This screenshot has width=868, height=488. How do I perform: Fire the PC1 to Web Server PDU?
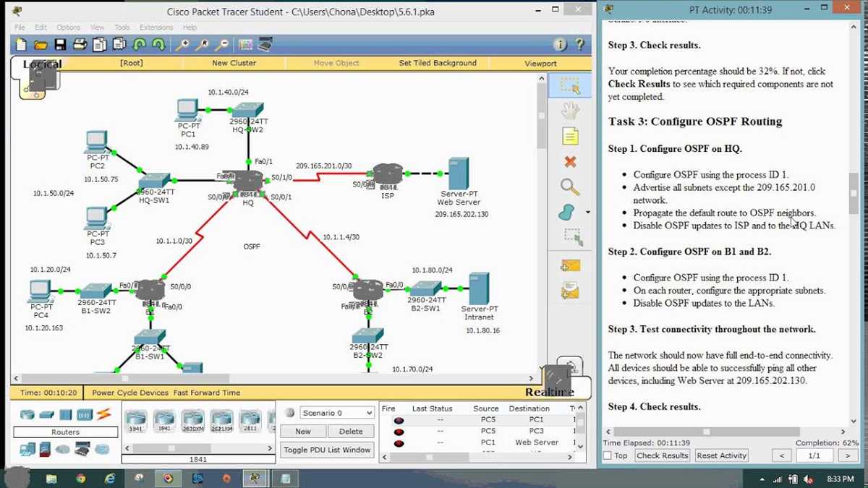tap(399, 442)
